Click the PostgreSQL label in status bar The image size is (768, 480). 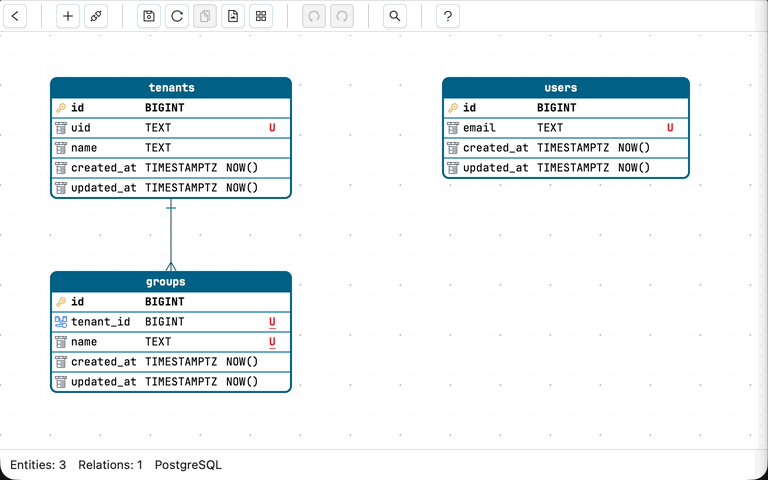188,465
